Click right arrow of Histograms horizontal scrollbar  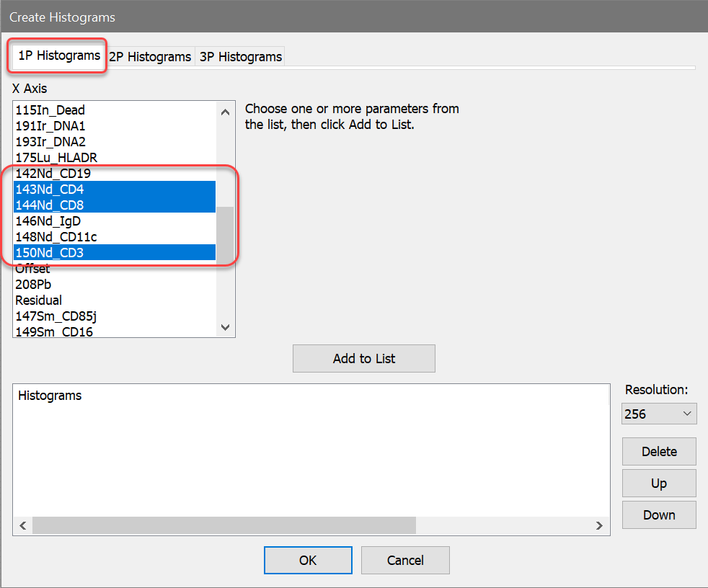pos(600,526)
